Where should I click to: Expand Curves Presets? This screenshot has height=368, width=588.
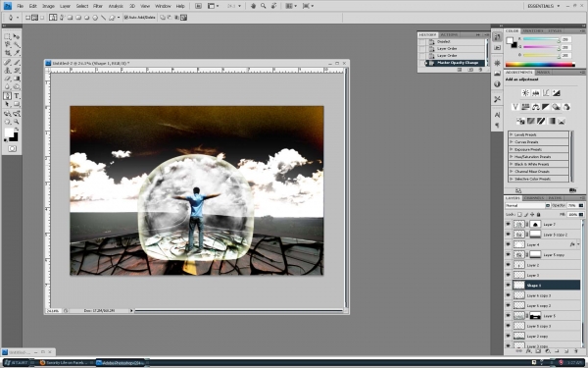tap(512, 142)
